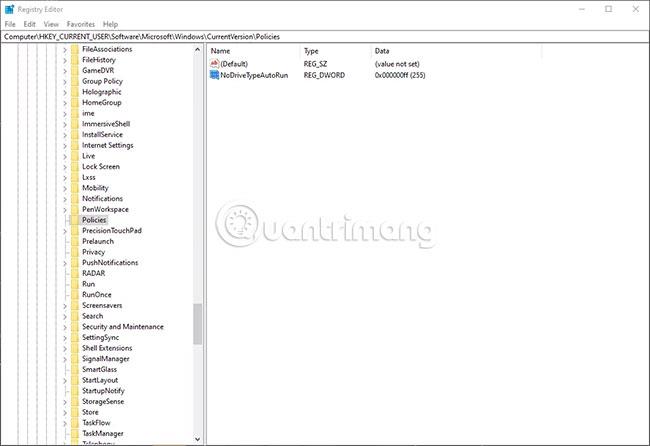Click the tree scrollbar up arrow
The width and height of the screenshot is (650, 446).
[x=197, y=50]
